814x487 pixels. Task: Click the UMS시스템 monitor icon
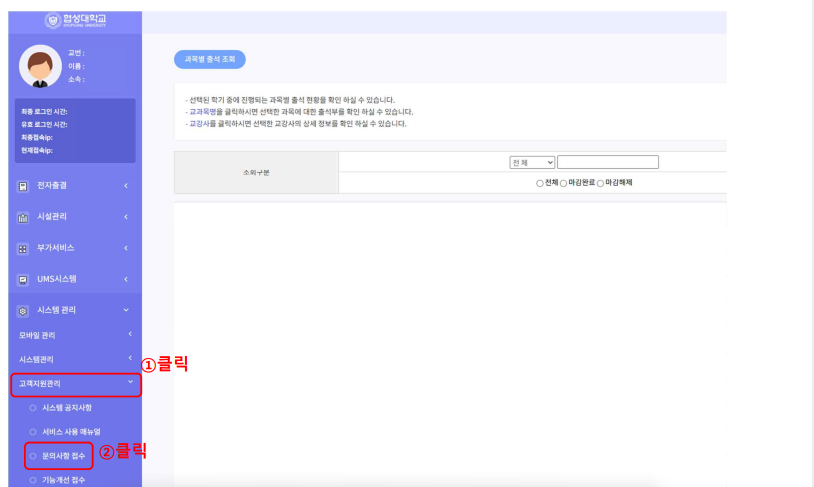(x=23, y=280)
